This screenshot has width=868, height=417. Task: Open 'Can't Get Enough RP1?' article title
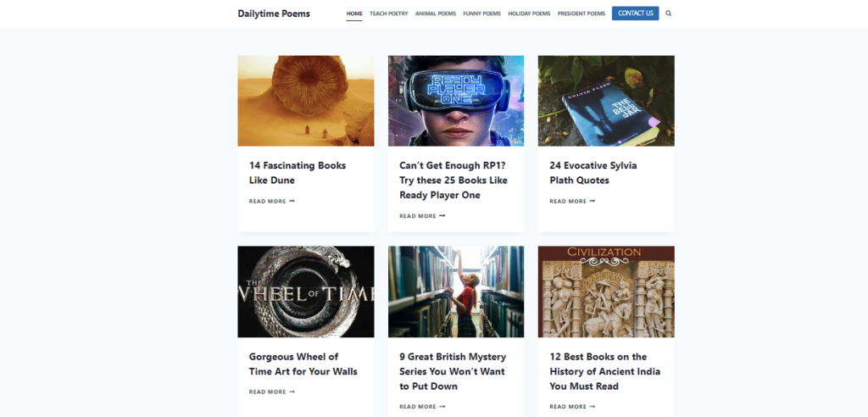[453, 180]
